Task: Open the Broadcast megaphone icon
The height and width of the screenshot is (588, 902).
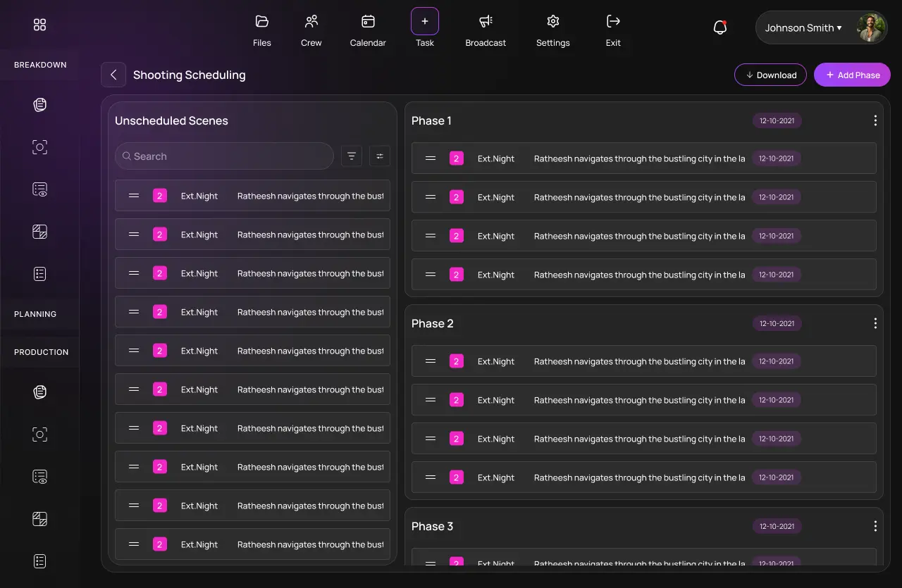Action: (485, 28)
